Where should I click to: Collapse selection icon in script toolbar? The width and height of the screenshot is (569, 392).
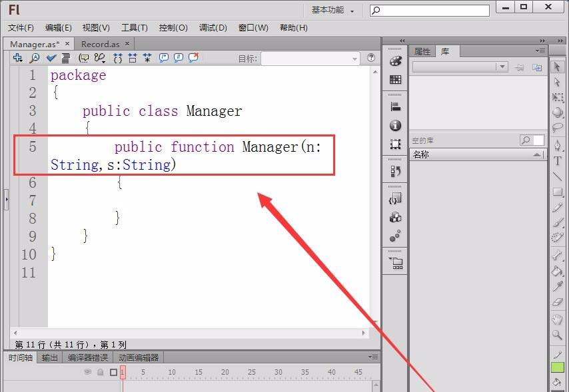coord(133,58)
